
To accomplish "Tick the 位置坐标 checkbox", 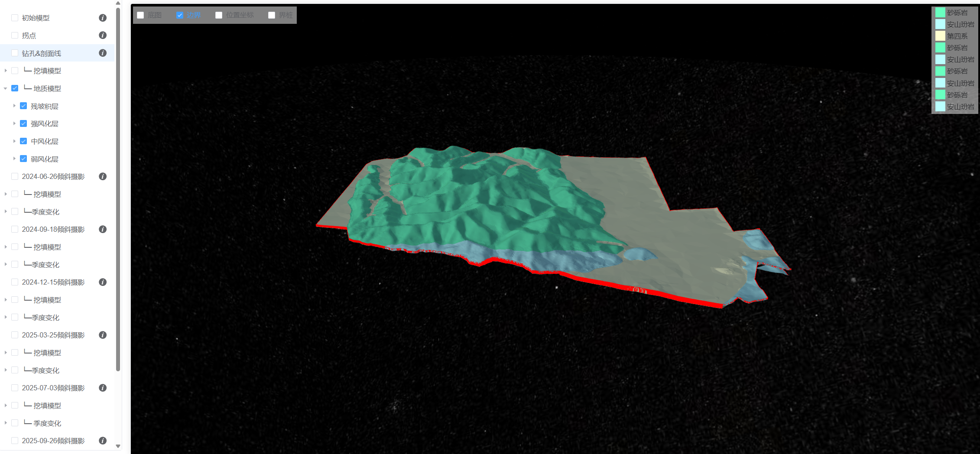I will (219, 15).
